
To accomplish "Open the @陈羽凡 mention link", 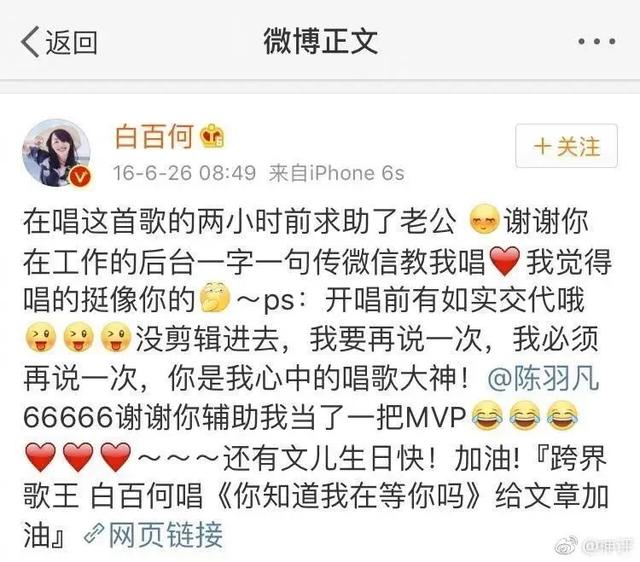I will click(x=543, y=379).
